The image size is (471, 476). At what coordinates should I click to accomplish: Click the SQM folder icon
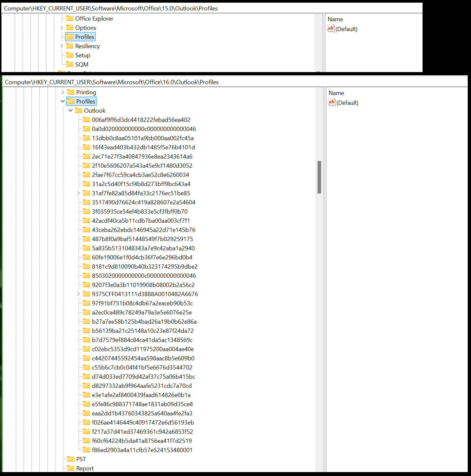[x=70, y=64]
